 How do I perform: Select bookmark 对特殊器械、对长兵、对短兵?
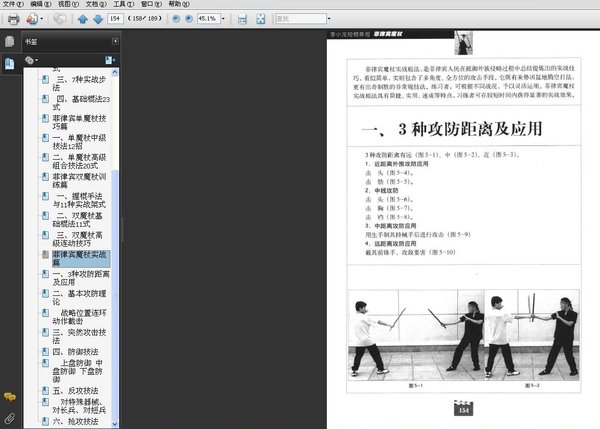[x=79, y=406]
